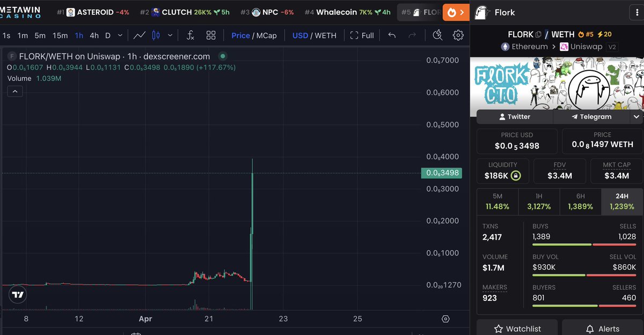Viewport: 644px width, 335px height.
Task: Switch denomination to USD
Action: (x=300, y=35)
